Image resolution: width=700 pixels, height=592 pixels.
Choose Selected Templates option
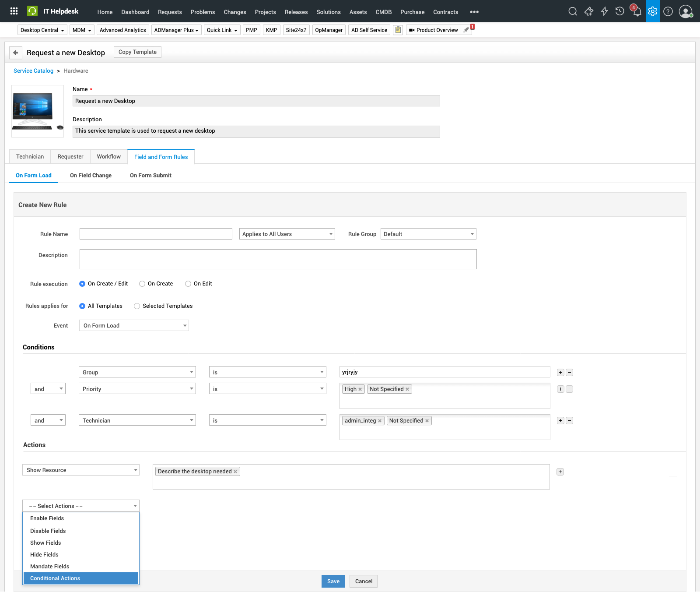pos(137,306)
